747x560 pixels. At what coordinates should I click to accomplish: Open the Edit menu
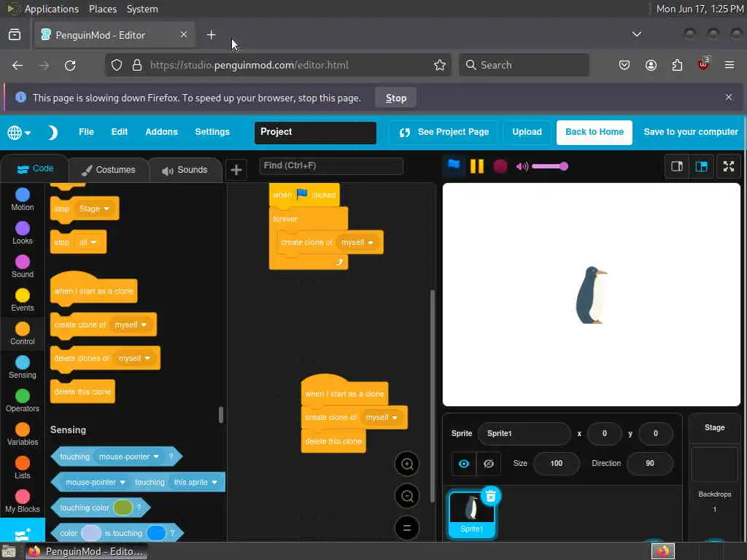click(x=120, y=132)
